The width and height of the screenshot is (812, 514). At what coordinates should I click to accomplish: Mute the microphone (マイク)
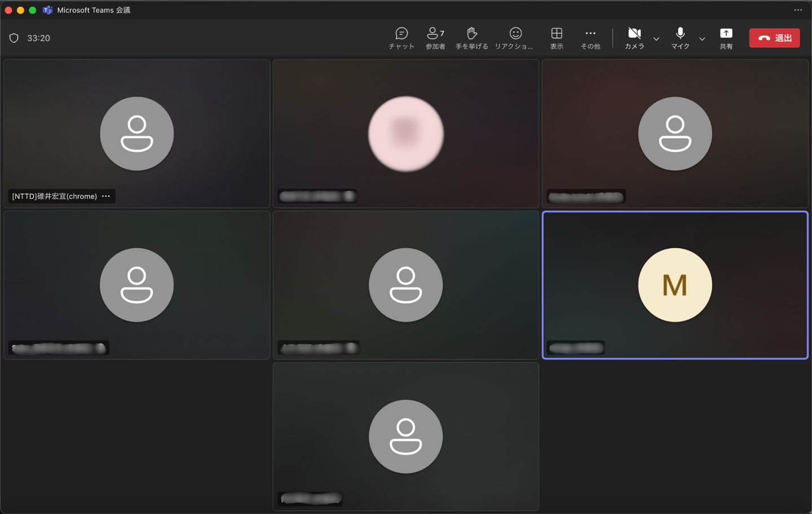point(680,38)
